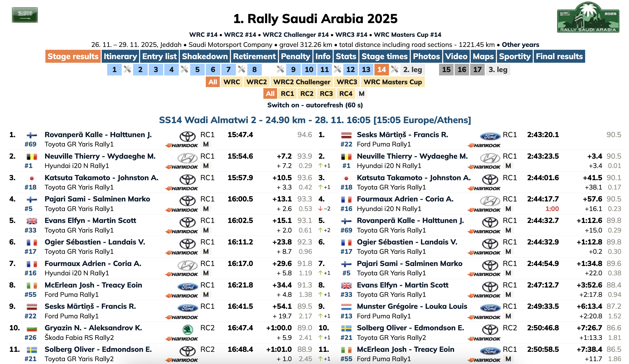Image resolution: width=629 pixels, height=364 pixels.
Task: Click the service wrench icon before stage 9
Action: 280,69
